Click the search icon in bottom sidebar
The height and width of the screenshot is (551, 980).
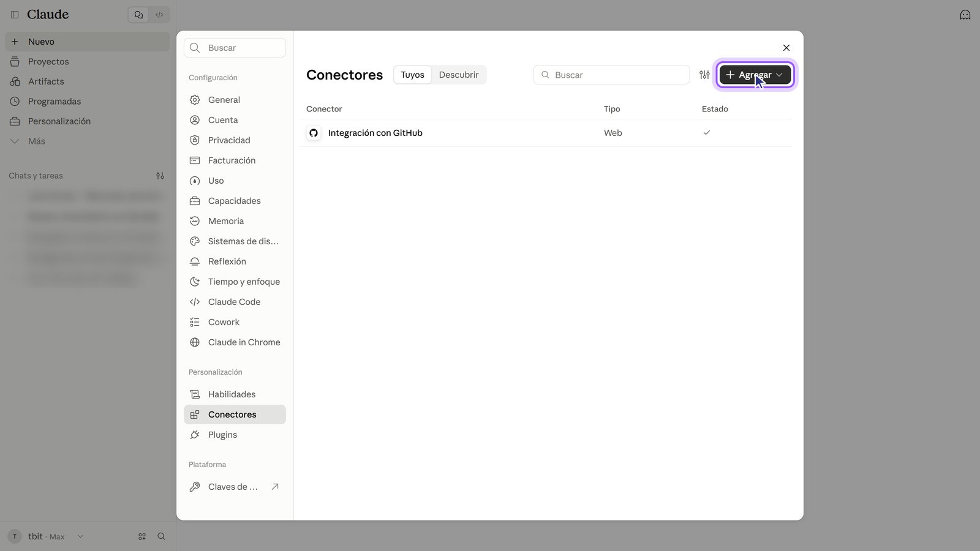(x=162, y=536)
